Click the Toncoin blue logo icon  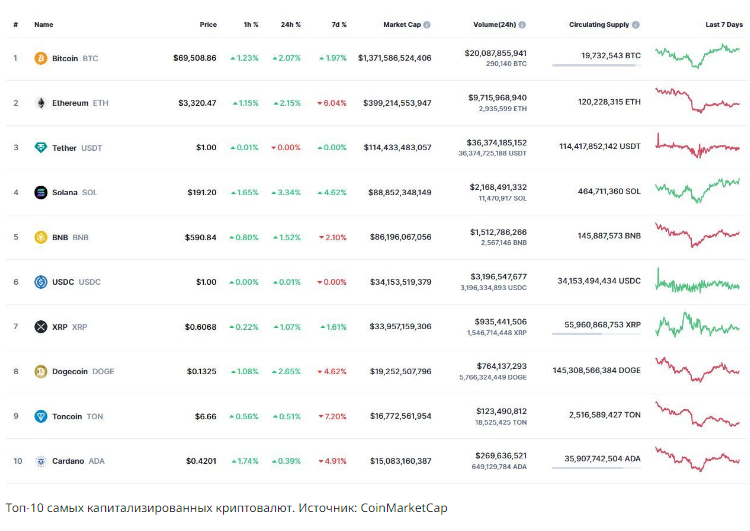(41, 416)
